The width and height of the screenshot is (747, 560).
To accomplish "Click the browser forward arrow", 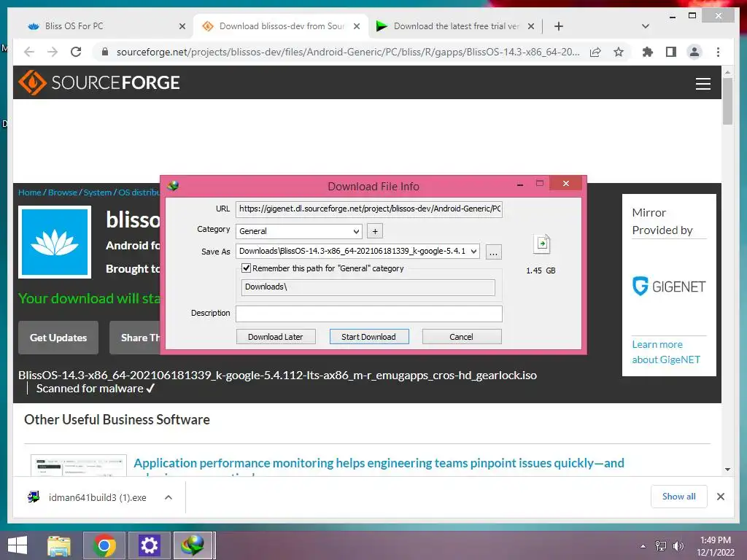I will [x=53, y=52].
